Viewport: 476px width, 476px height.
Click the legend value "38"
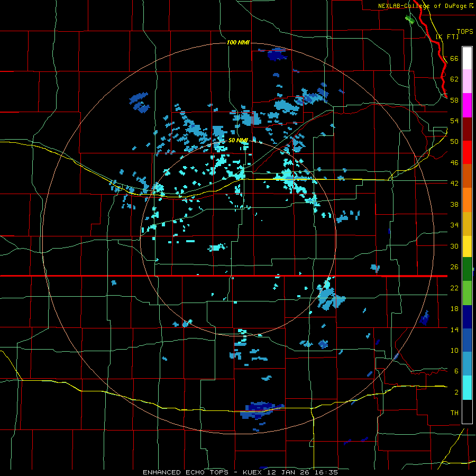[454, 204]
